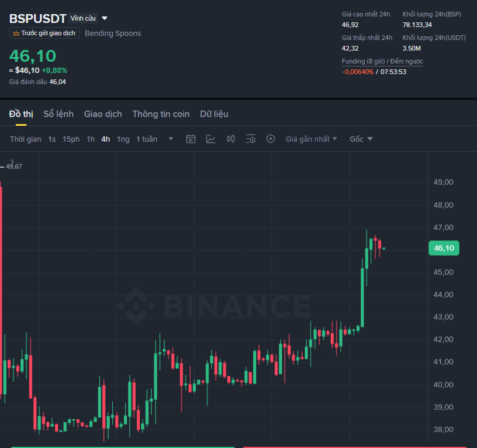This screenshot has height=448, width=477.
Task: Select the 15ph interval
Action: [x=71, y=139]
